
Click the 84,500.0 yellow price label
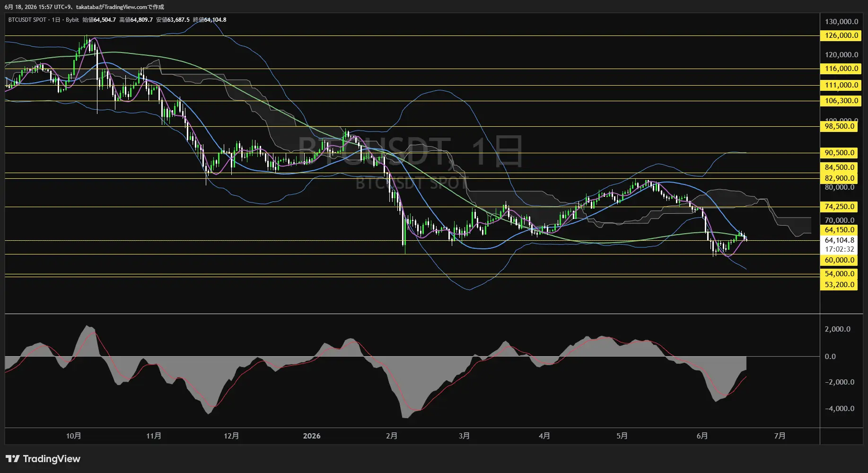(839, 167)
